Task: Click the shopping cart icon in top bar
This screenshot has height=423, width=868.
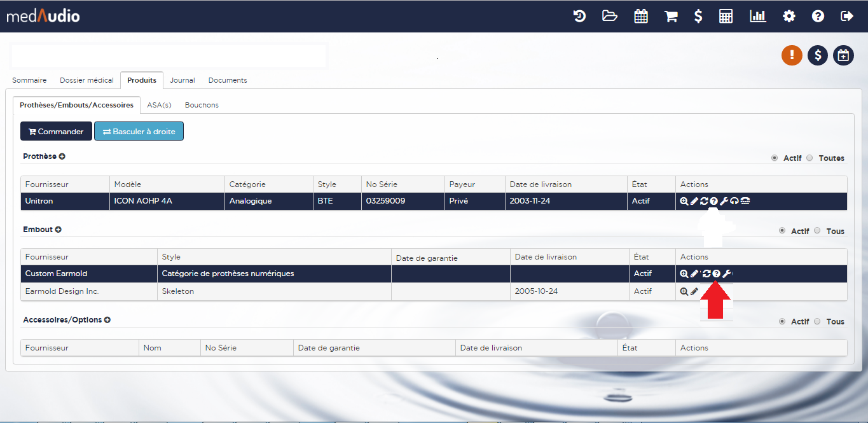Action: (671, 17)
